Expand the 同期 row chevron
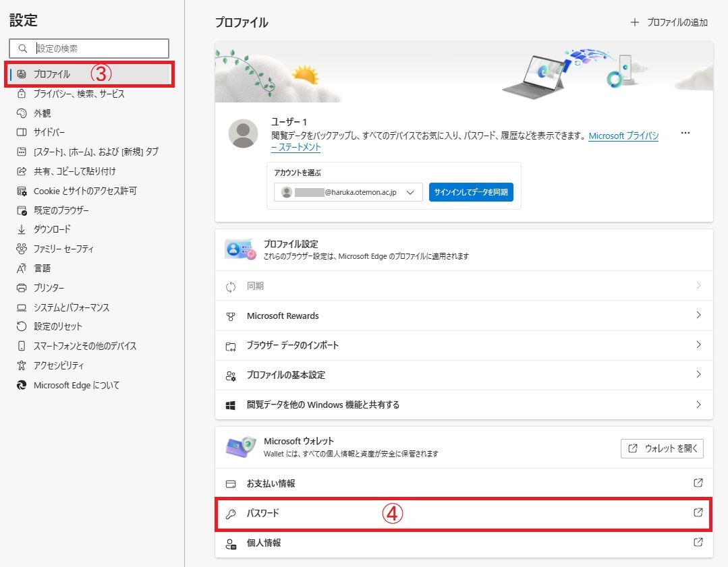The image size is (728, 567). tap(699, 285)
